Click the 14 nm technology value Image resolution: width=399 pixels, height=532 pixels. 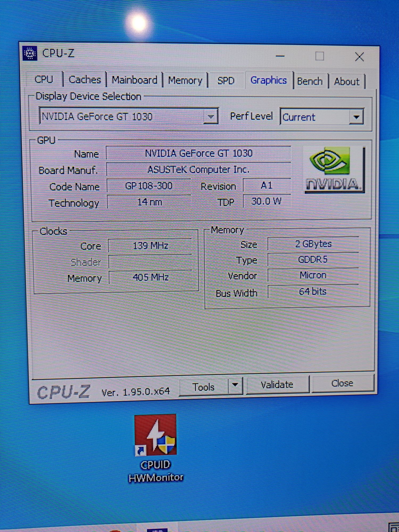[x=149, y=202]
